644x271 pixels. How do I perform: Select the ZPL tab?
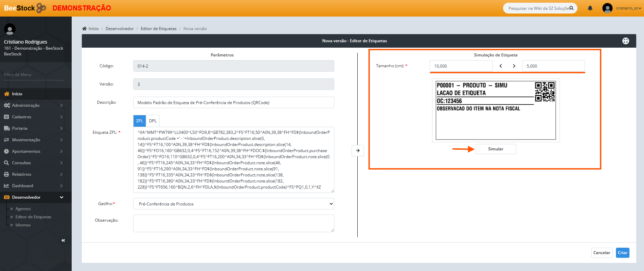click(x=140, y=121)
